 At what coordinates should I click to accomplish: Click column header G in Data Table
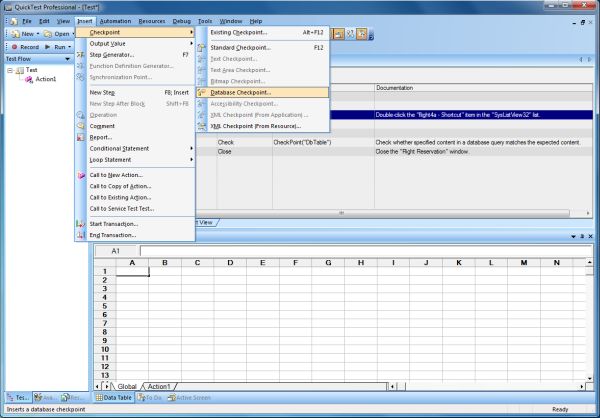(x=328, y=263)
